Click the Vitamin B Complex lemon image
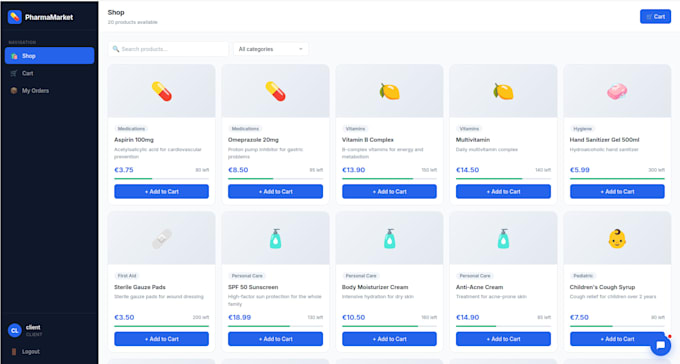The height and width of the screenshot is (364, 680). pyautogui.click(x=389, y=91)
